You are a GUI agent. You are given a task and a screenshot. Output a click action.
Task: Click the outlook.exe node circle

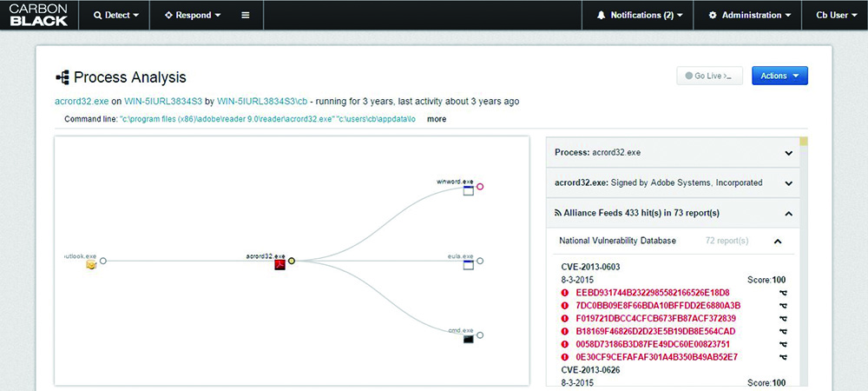(x=103, y=261)
